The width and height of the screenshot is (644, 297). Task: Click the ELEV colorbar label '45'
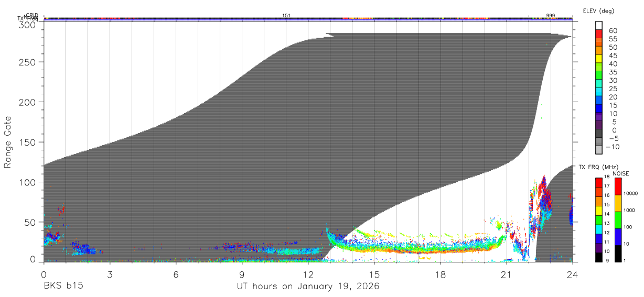tap(613, 56)
